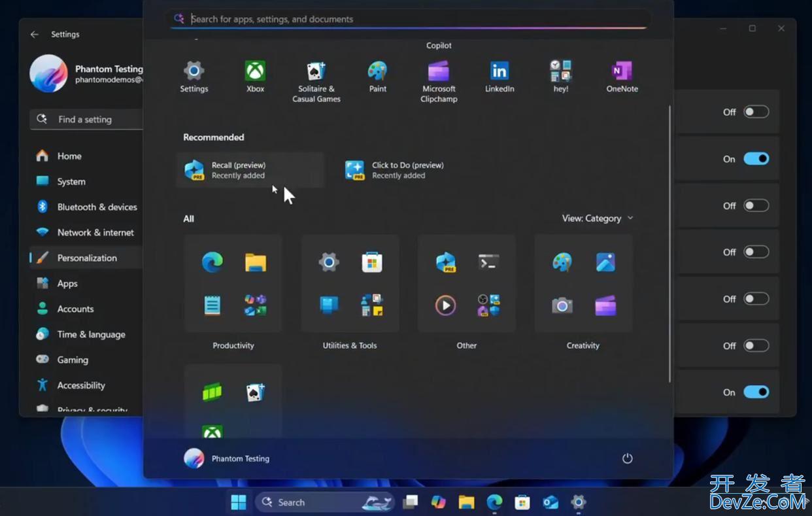This screenshot has height=516, width=812.
Task: Toggle the fifth switch in Settings
Action: 756,299
